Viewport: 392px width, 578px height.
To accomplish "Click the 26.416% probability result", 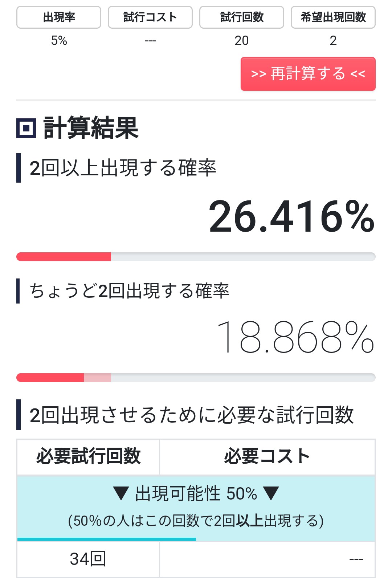I will 291,217.
